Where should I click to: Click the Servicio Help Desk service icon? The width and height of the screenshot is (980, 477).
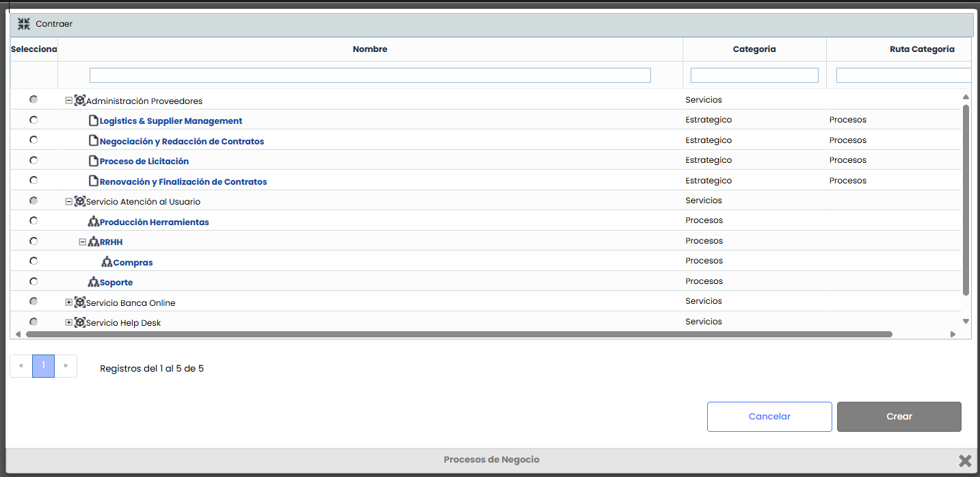tap(80, 322)
